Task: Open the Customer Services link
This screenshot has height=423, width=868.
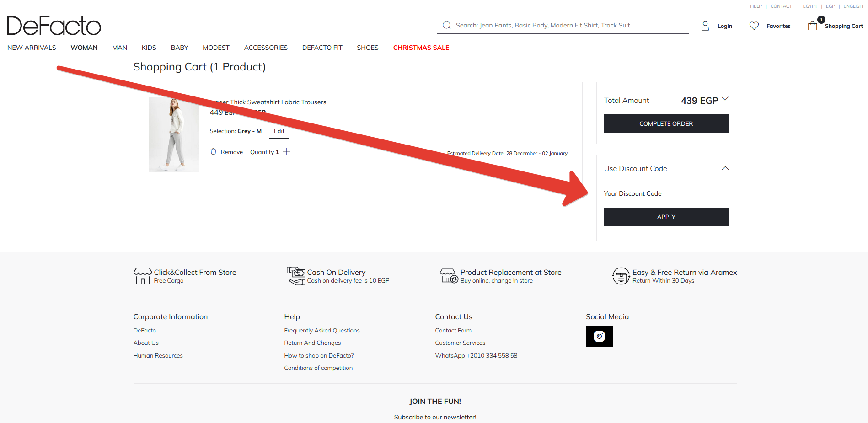Action: point(460,343)
